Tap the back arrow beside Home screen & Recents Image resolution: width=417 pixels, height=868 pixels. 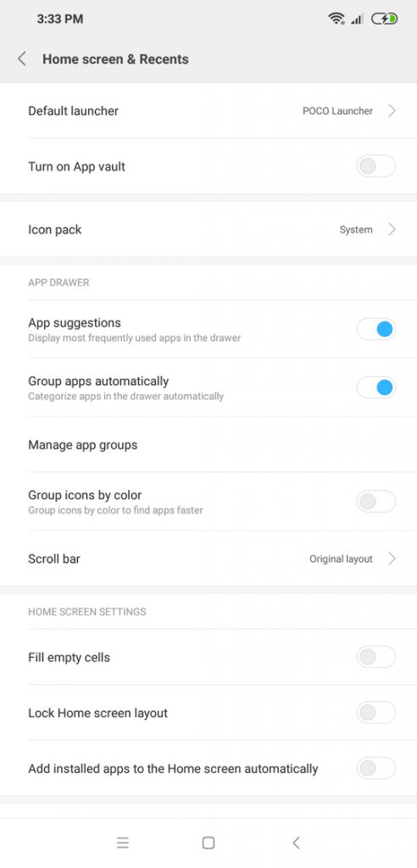[21, 59]
